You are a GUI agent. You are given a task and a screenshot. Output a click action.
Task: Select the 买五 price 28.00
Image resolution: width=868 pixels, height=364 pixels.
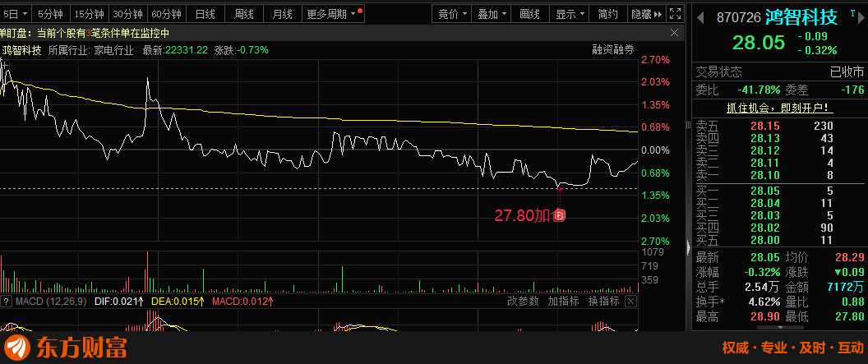coord(765,240)
